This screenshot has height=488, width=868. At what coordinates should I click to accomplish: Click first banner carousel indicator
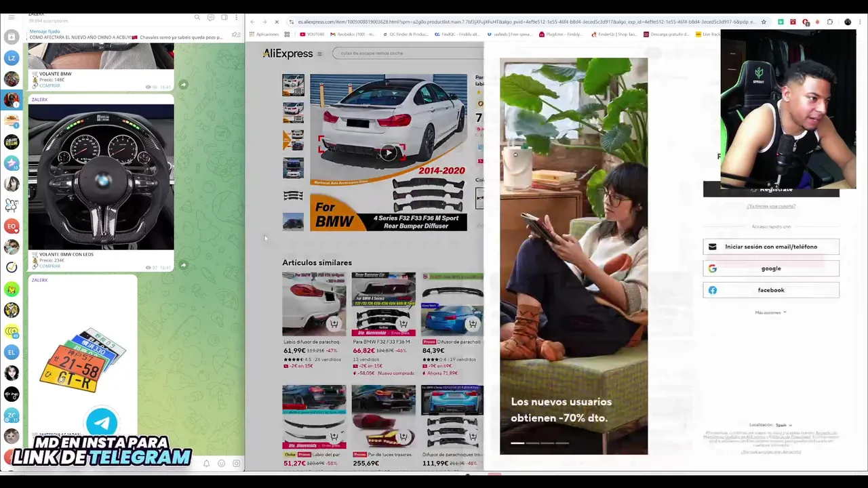coord(517,443)
